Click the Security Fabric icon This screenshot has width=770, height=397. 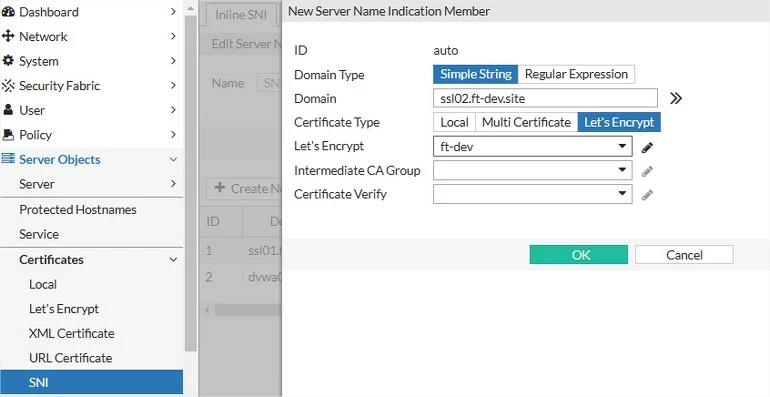(x=8, y=85)
